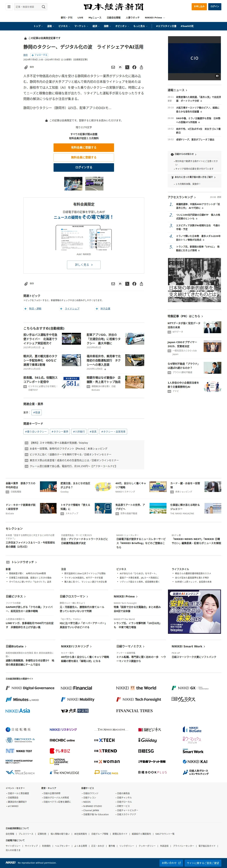Image resolution: width=227 pixels, height=868 pixels.
Task: Expand the 経済 navigation dropdown
Action: click(96, 26)
